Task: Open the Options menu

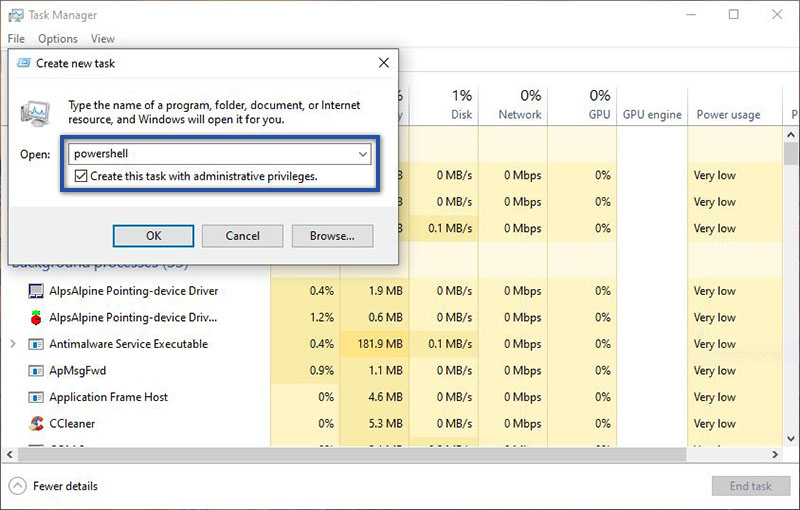Action: 57,39
